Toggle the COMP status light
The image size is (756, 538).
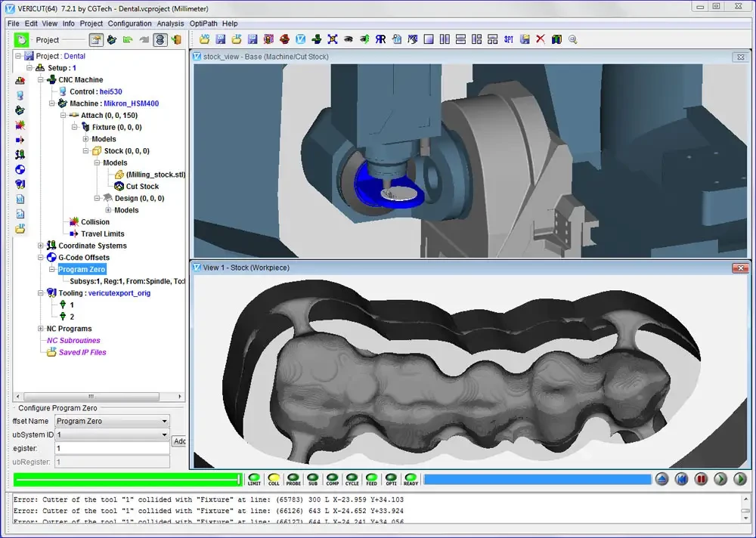click(x=332, y=479)
